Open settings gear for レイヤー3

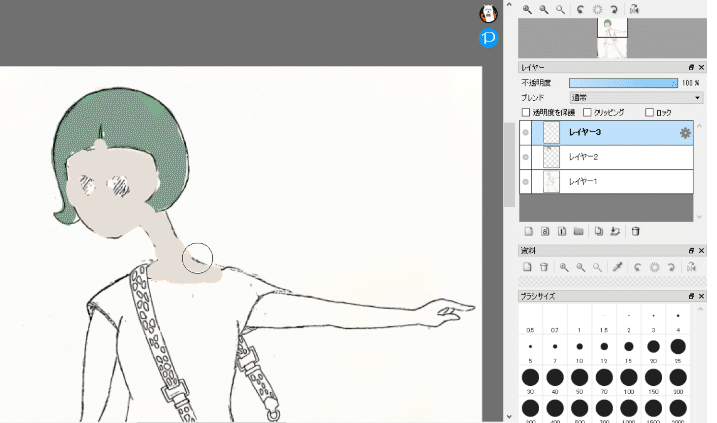(x=685, y=132)
